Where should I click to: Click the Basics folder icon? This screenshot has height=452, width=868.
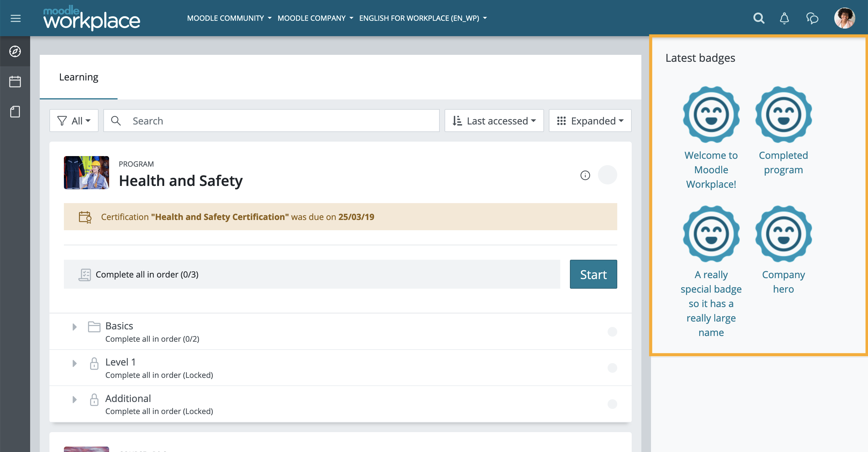(x=94, y=326)
